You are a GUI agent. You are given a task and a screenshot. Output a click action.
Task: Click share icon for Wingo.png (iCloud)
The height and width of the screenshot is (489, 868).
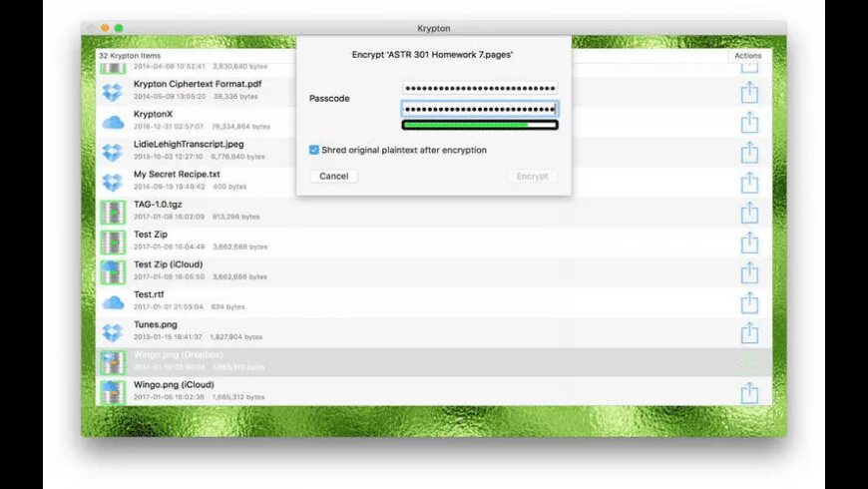[x=749, y=392]
